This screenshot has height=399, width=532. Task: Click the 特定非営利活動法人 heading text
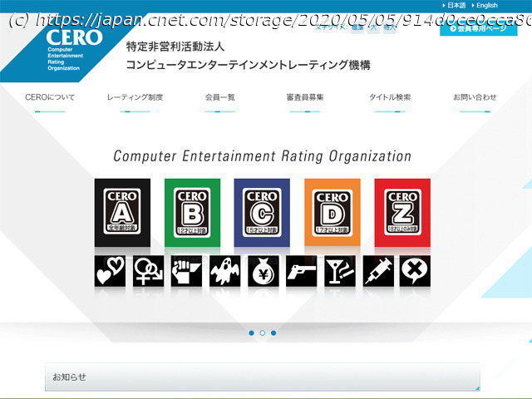tap(175, 47)
